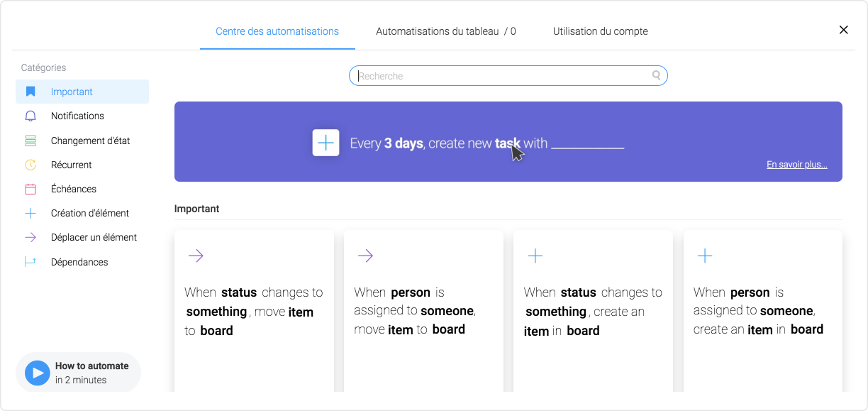Image resolution: width=868 pixels, height=411 pixels.
Task: Click the green rows icon for Changement d'état
Action: pos(30,141)
